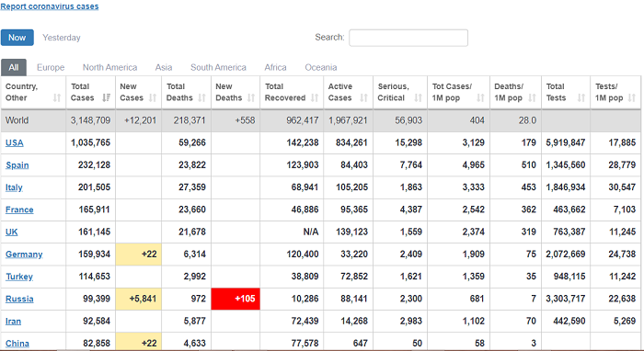The height and width of the screenshot is (351, 644).
Task: Click Russia's red +105 new deaths cell
Action: 236,299
